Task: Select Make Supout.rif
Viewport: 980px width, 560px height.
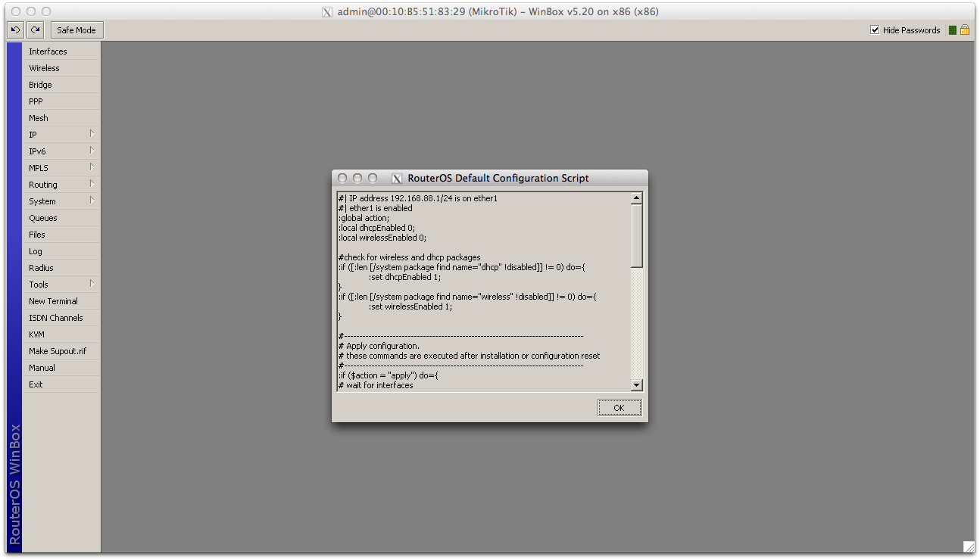Action: [x=61, y=351]
